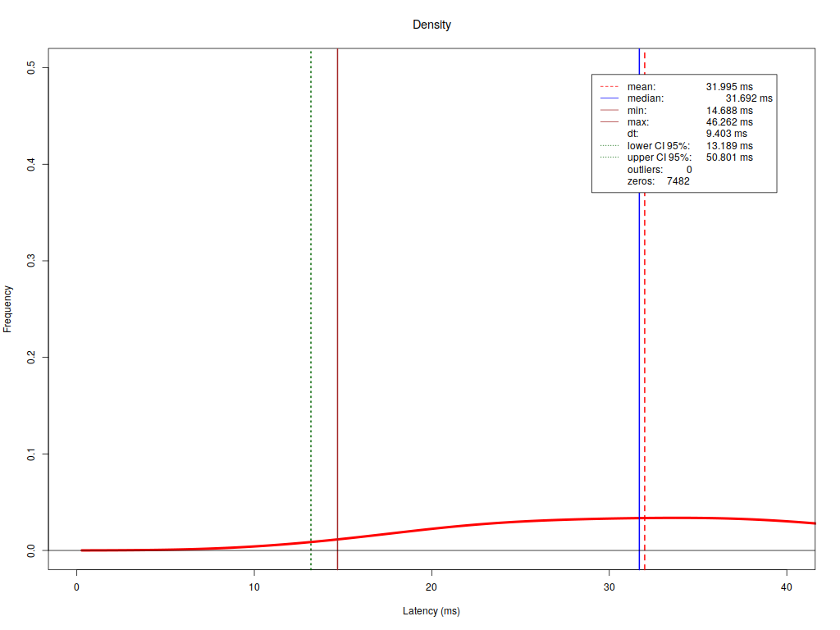Click the upper CI 95% legend label
Screen dimensions: 840x630
(x=660, y=157)
